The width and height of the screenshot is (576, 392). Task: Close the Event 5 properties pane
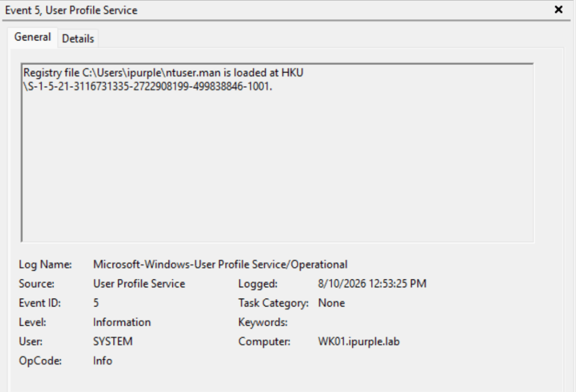(x=559, y=10)
